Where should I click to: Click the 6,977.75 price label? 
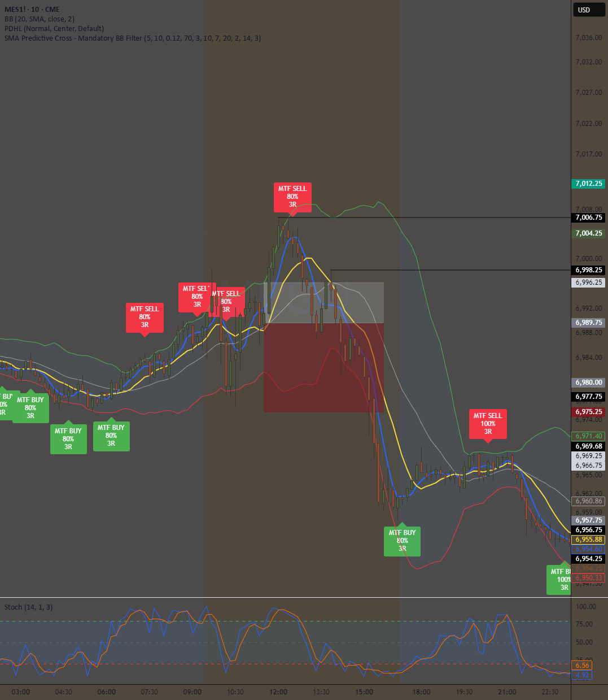589,397
